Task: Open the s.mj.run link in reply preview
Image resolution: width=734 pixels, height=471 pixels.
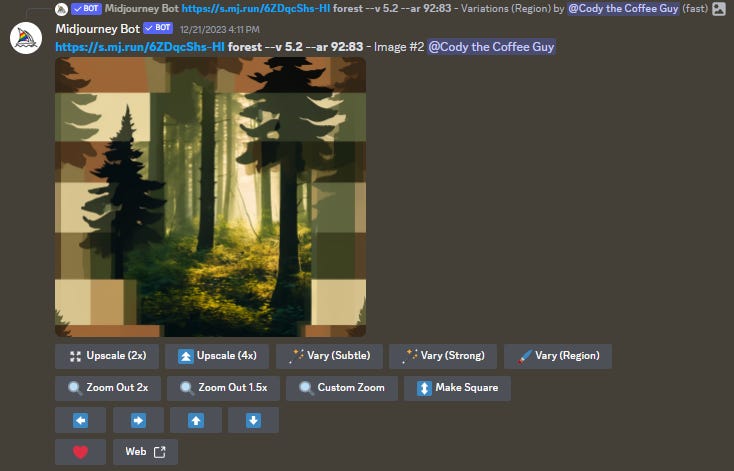Action: click(x=256, y=8)
